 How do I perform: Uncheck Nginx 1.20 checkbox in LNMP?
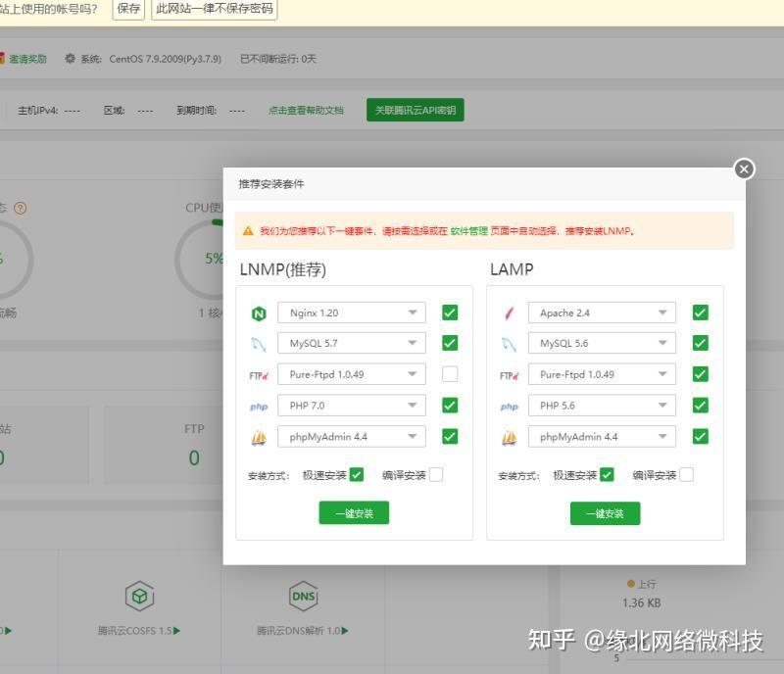click(x=450, y=313)
